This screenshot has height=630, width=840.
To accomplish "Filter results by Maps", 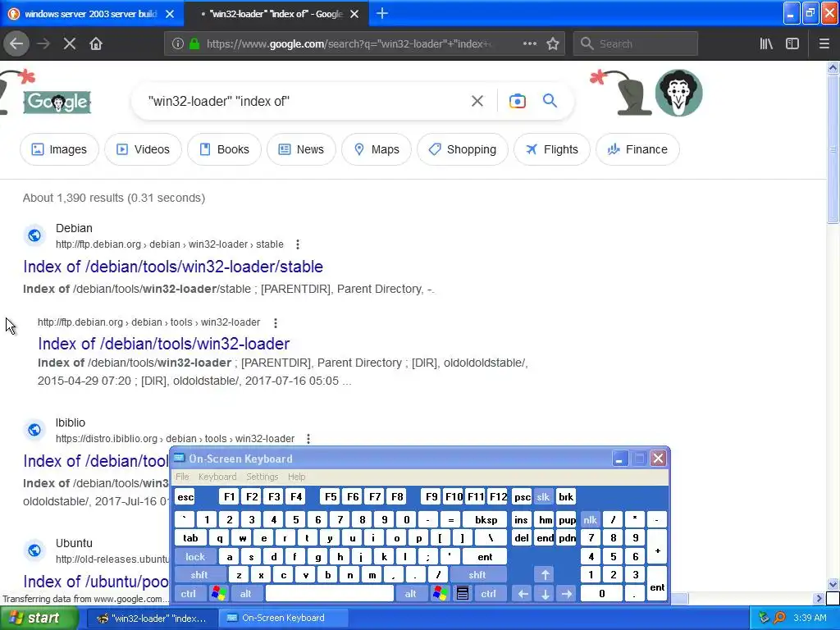I will point(377,149).
